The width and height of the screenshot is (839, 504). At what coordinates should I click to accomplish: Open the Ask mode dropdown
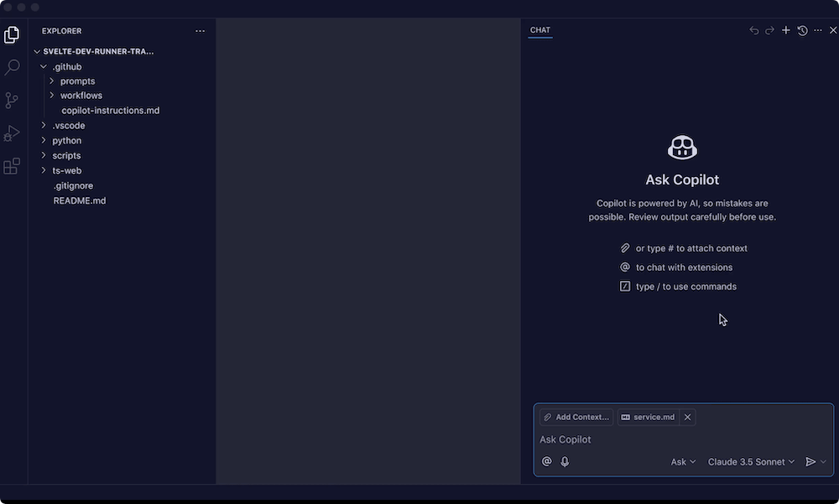coord(683,462)
